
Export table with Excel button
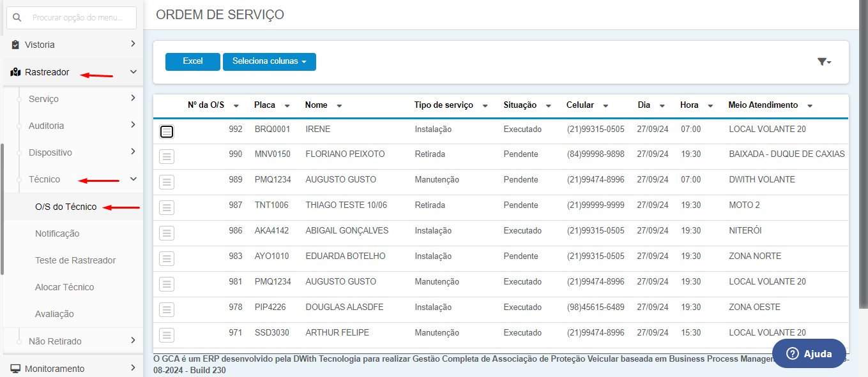click(x=193, y=62)
